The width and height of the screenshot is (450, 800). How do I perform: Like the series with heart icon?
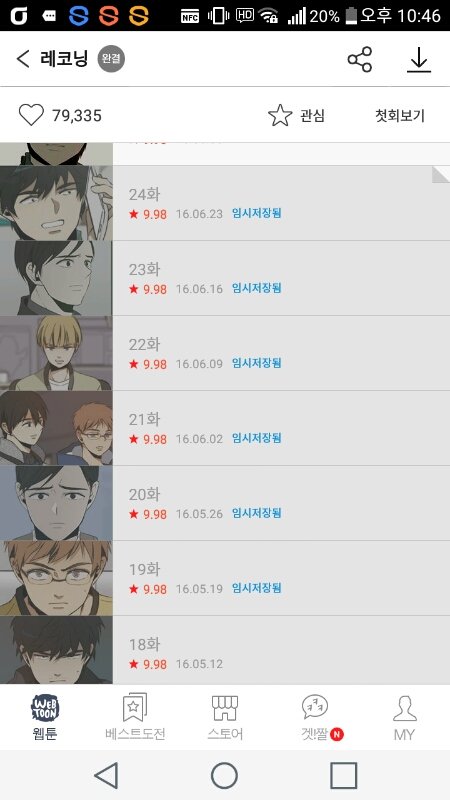click(x=31, y=115)
